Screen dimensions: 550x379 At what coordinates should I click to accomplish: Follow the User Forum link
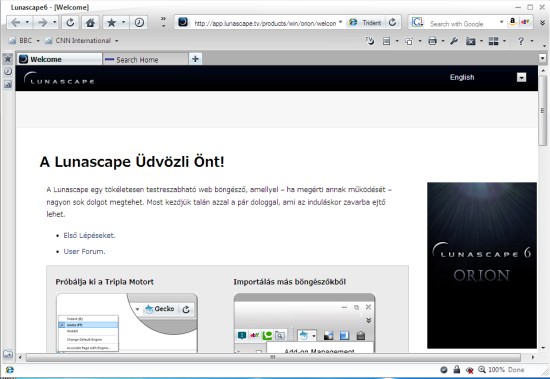click(x=84, y=251)
